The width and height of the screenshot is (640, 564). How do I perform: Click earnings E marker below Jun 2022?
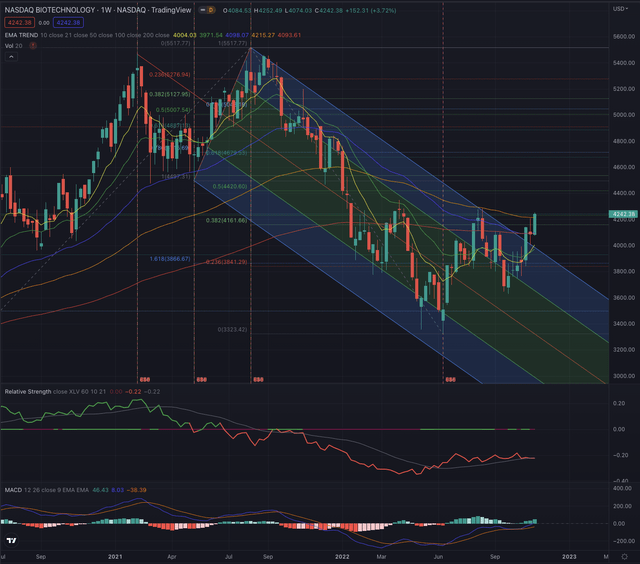pos(450,380)
